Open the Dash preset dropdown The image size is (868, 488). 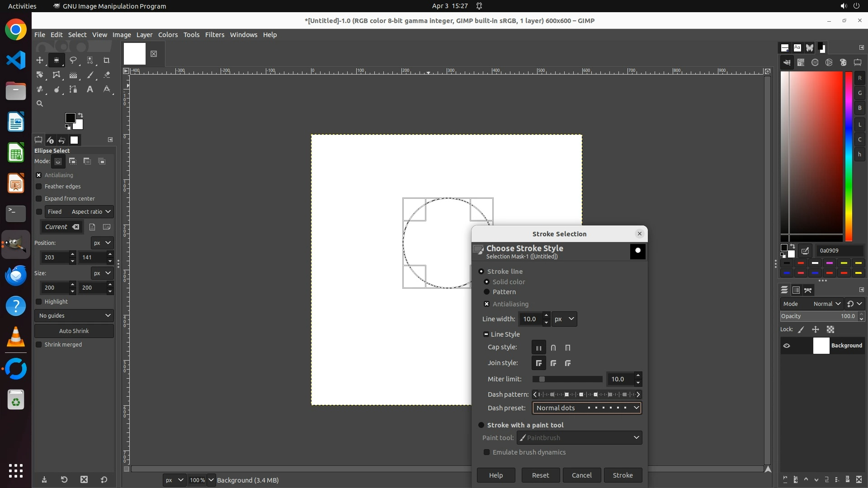coord(587,408)
